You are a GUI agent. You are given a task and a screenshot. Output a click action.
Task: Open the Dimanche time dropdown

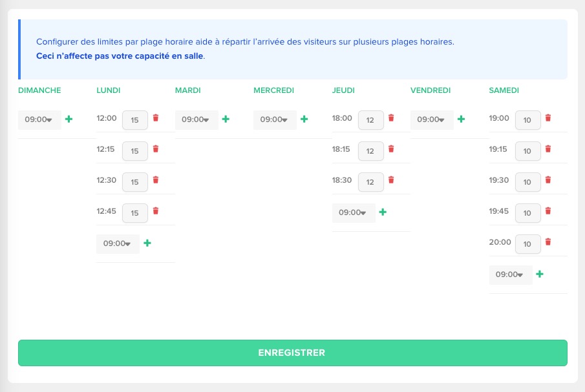point(39,119)
